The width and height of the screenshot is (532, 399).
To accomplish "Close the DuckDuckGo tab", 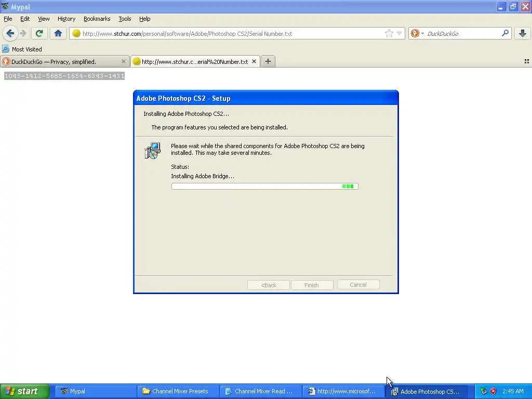I will (124, 61).
